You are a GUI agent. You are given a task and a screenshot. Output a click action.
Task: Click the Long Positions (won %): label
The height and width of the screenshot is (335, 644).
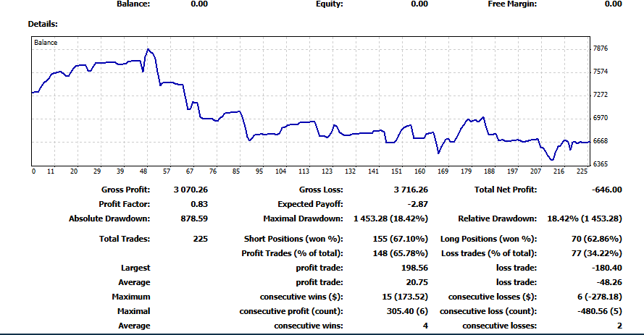point(489,239)
